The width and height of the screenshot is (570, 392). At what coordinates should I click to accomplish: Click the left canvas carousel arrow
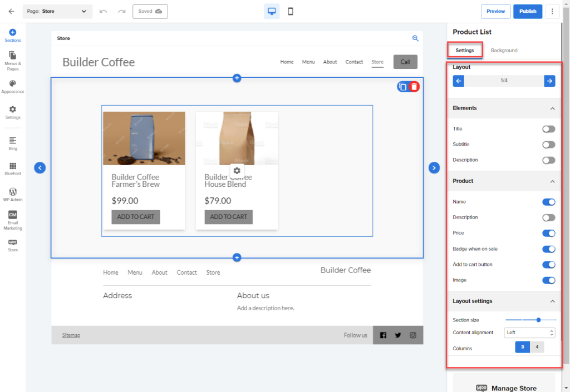pyautogui.click(x=40, y=168)
